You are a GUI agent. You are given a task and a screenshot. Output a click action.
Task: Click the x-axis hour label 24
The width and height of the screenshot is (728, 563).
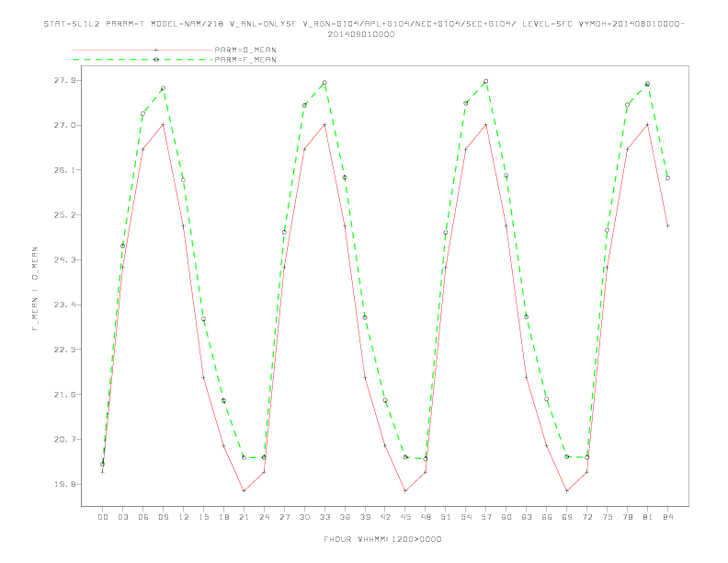coord(264,517)
